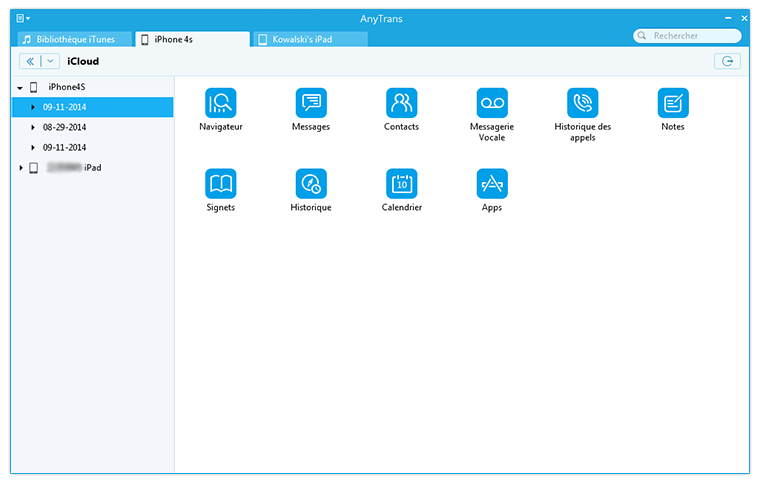Select the third backup row 09-11-2014
This screenshot has height=484, width=760.
click(x=93, y=147)
